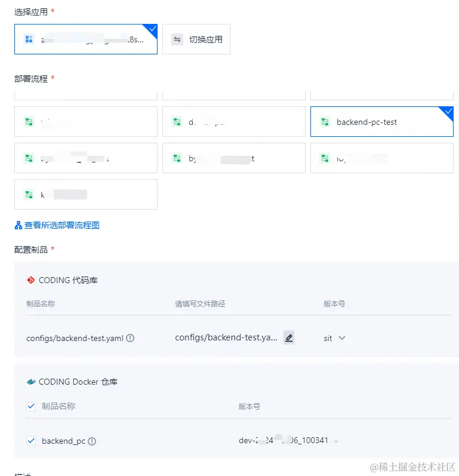Uncheck the backend_pc artifact checkbox
Screen dimensions: 459x476
coord(31,441)
